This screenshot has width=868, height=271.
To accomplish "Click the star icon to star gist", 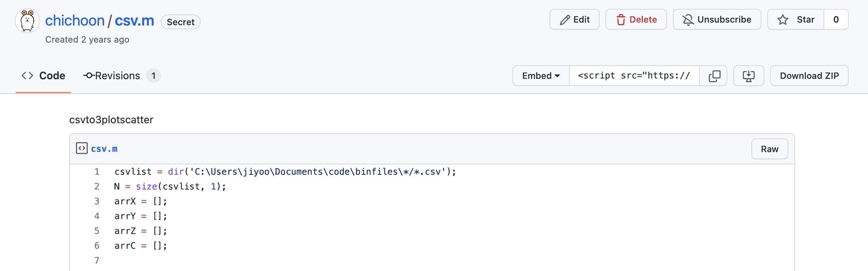I will pyautogui.click(x=782, y=20).
